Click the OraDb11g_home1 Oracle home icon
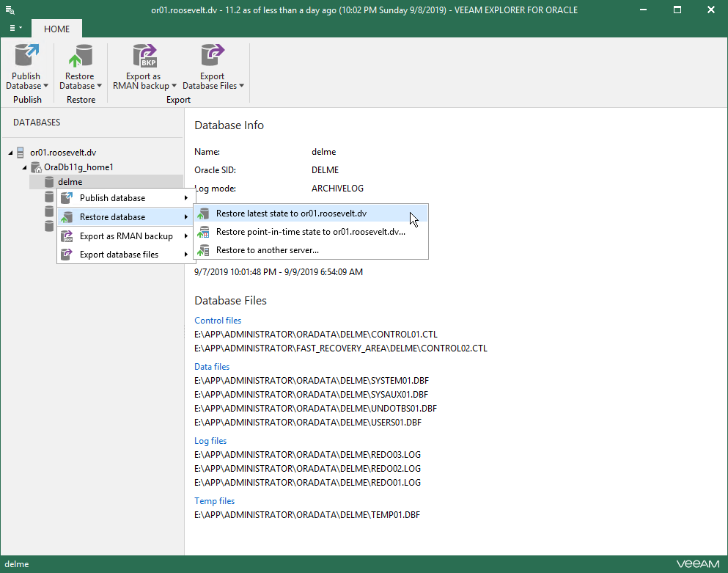 (x=35, y=167)
